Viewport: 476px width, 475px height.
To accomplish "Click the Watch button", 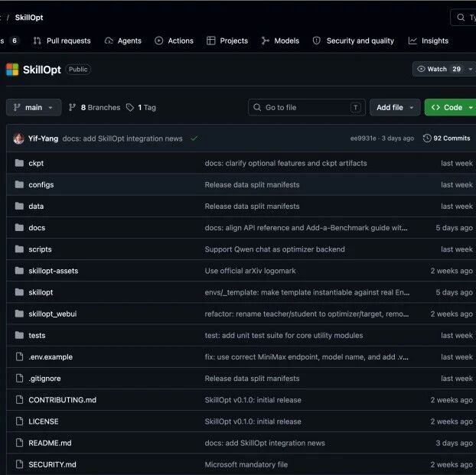I will tap(439, 69).
